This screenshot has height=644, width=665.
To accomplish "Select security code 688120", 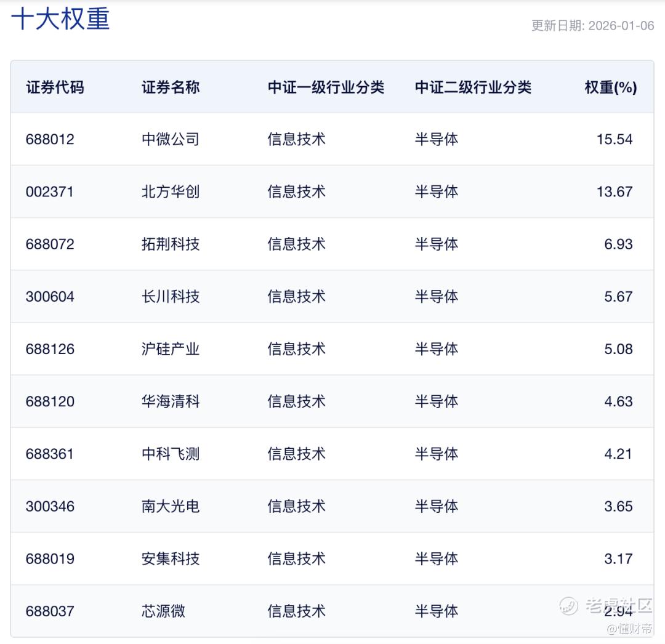I will pyautogui.click(x=50, y=401).
